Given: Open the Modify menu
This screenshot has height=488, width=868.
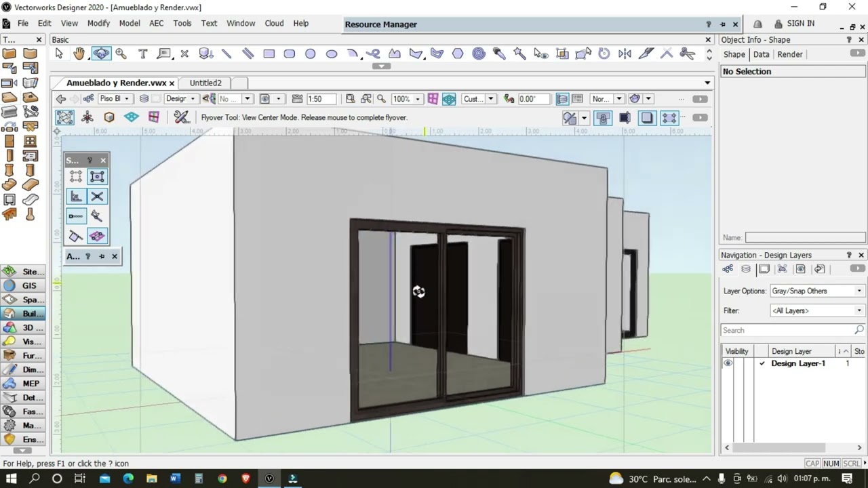Looking at the screenshot, I should [98, 23].
